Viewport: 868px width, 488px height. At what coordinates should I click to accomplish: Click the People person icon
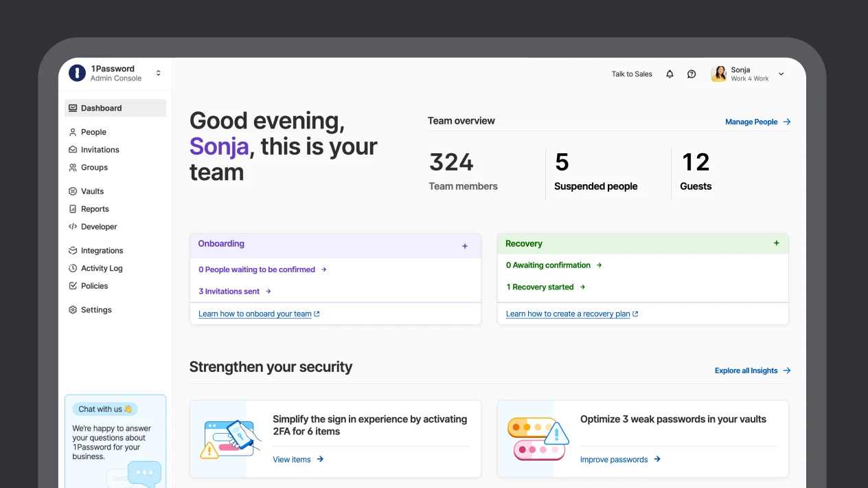[73, 132]
